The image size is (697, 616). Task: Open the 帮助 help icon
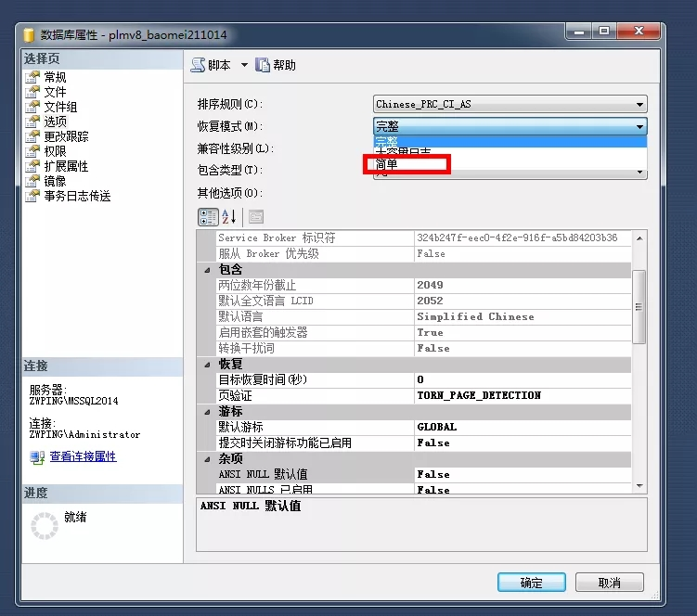tap(263, 65)
